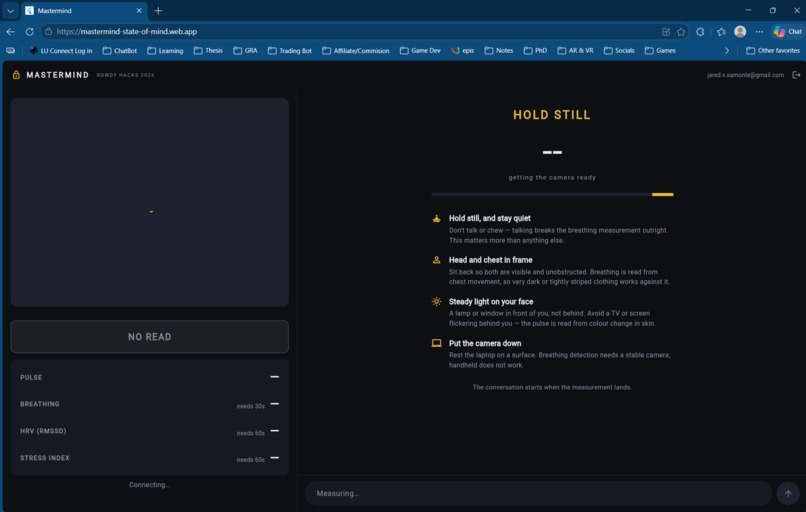Open the Other favorites folder
806x512 pixels.
(x=773, y=50)
